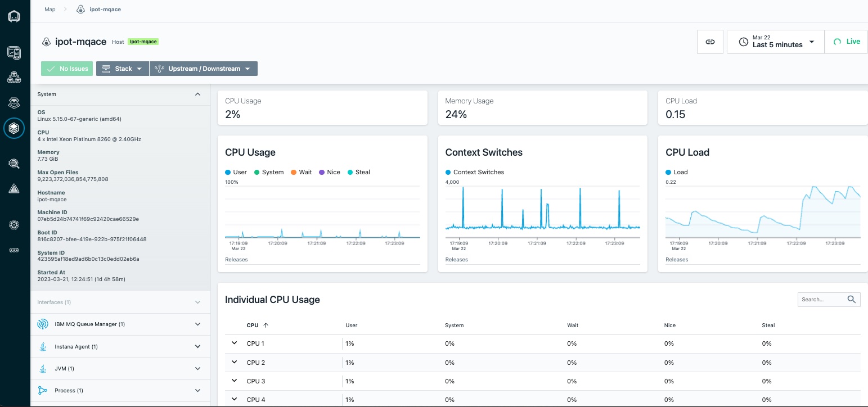Toggle the System series in CPU Usage legend
This screenshot has height=407, width=868.
[x=269, y=172]
